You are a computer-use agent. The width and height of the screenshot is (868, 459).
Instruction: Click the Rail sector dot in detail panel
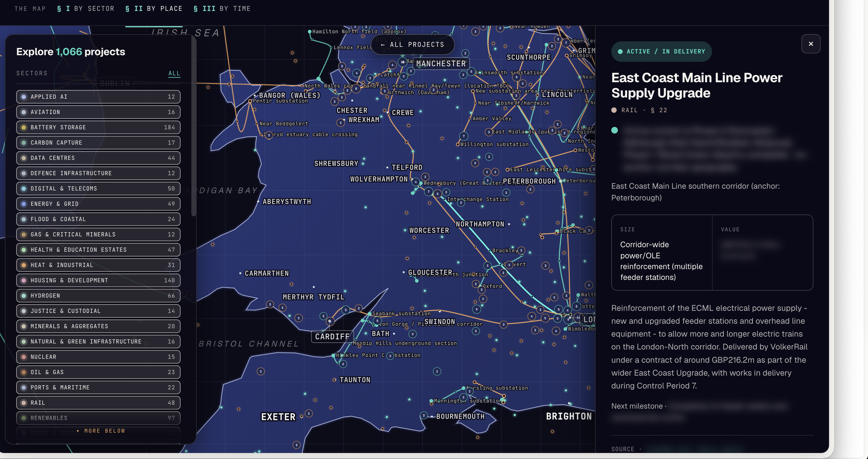[614, 110]
